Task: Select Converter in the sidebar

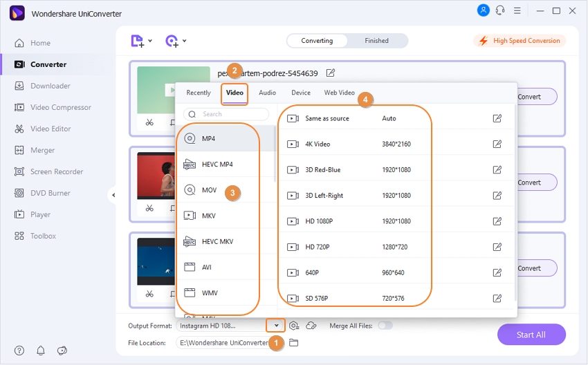Action: (x=40, y=64)
